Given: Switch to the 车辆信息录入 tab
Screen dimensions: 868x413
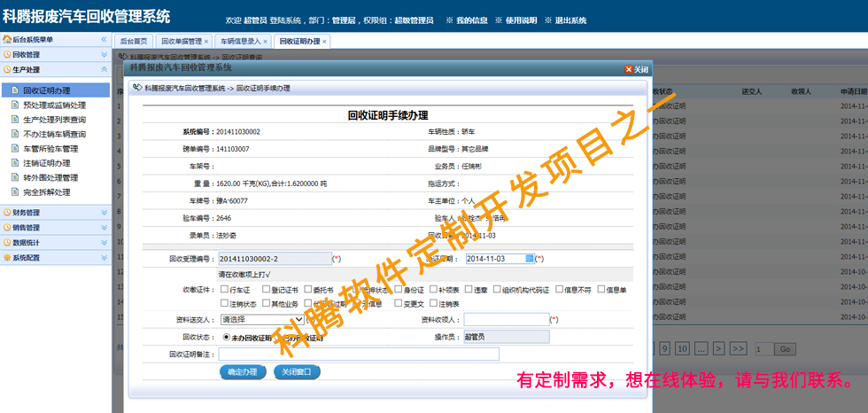Looking at the screenshot, I should (x=241, y=42).
